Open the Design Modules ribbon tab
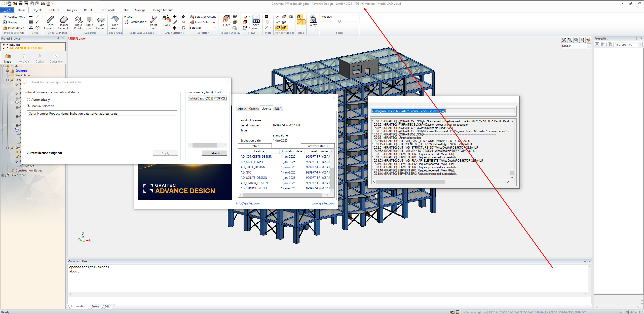Screen dimensions: 644x314 point(164,10)
